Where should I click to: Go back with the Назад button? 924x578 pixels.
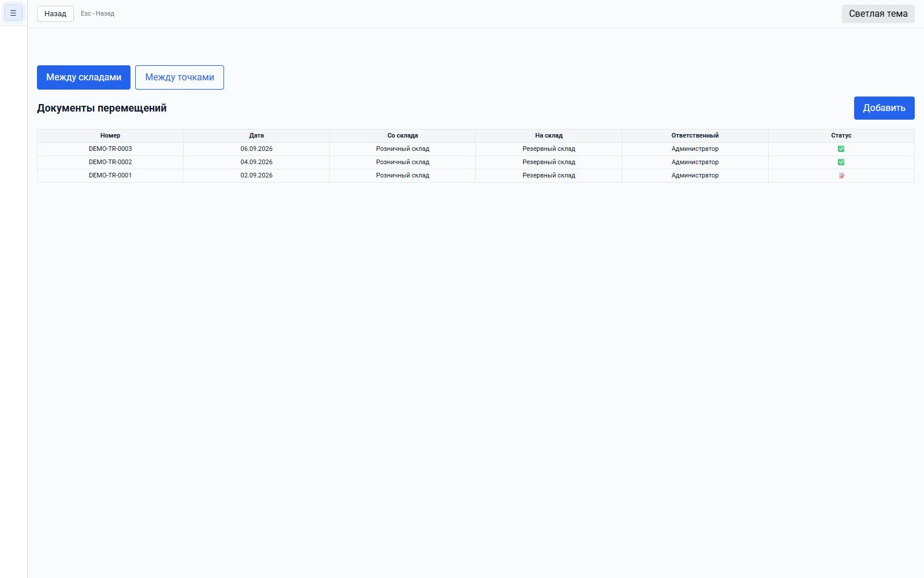click(x=55, y=14)
